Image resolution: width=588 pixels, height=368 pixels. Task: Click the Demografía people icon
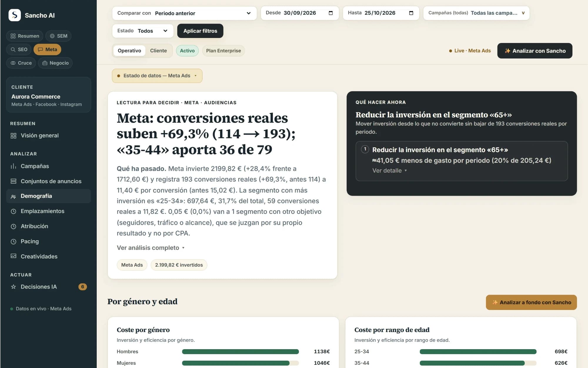[x=13, y=196]
